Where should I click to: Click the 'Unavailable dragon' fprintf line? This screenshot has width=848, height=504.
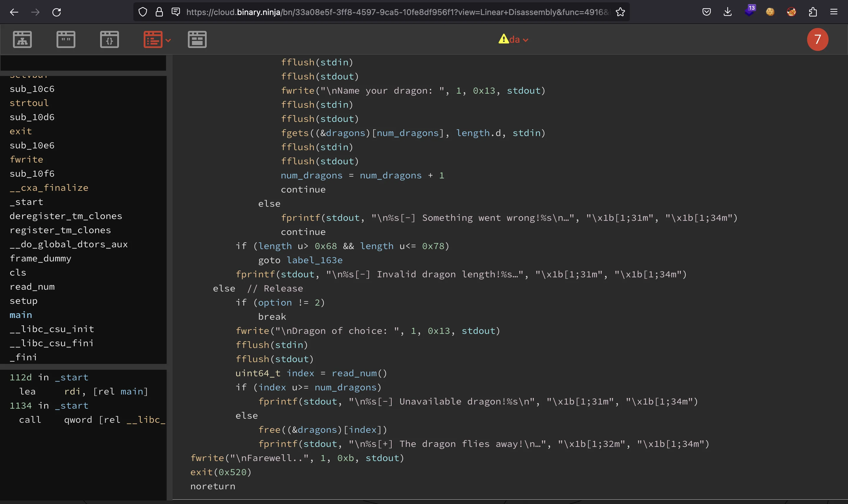click(x=478, y=402)
